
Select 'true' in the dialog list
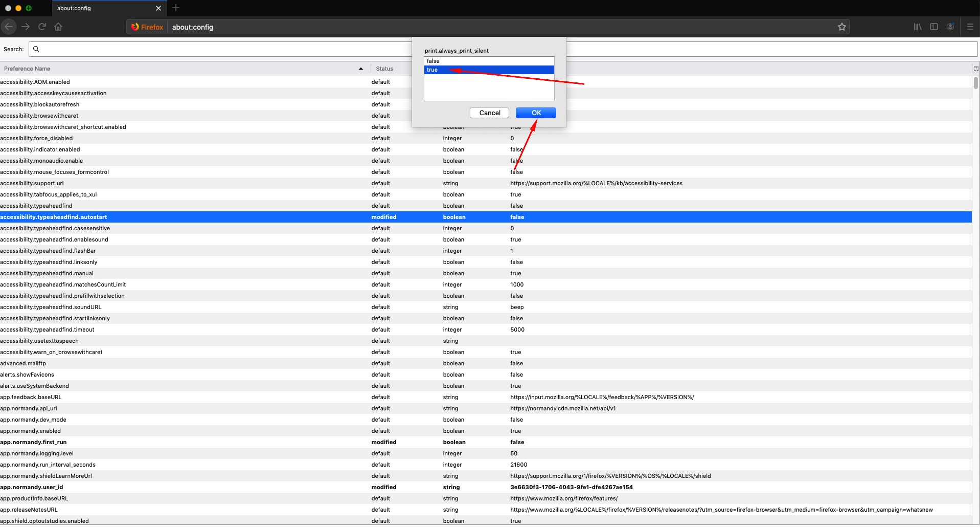[489, 70]
